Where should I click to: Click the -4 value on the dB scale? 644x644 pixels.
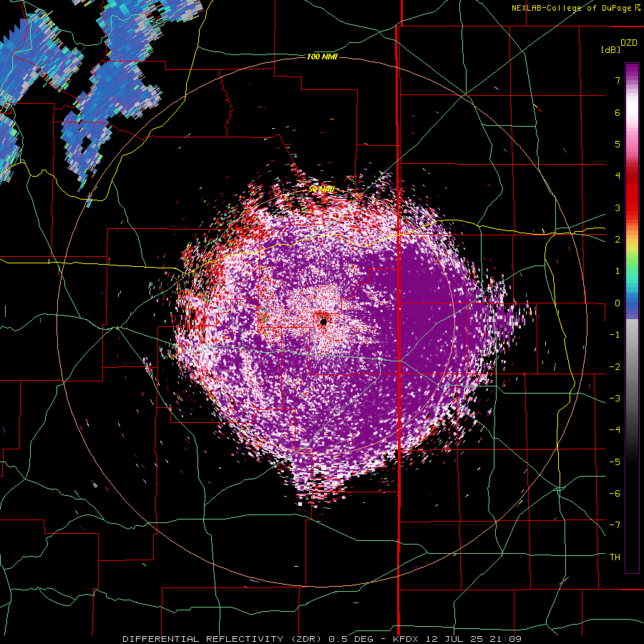[615, 430]
